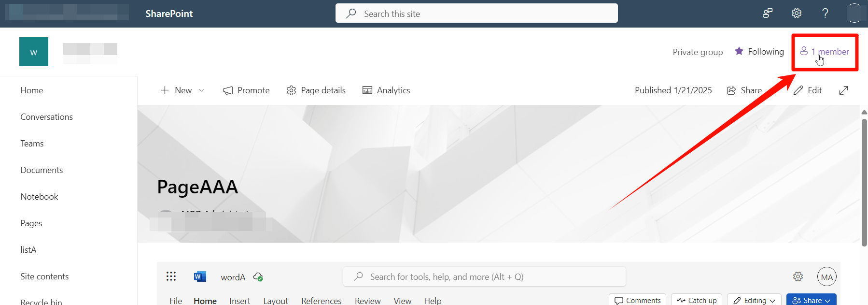Click the help question mark icon
The width and height of the screenshot is (868, 305).
(x=825, y=14)
